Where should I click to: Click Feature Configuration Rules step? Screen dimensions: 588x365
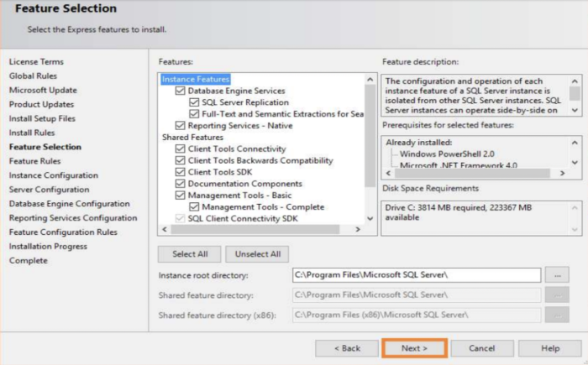point(63,232)
